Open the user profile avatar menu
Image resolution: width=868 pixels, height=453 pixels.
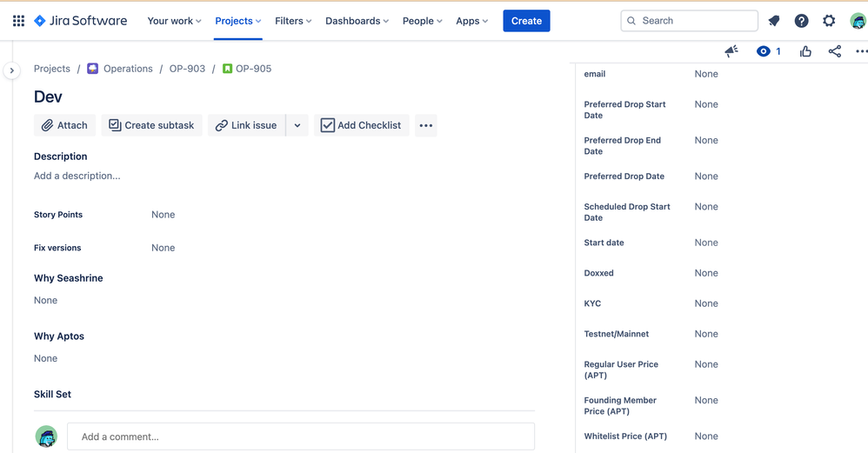pos(858,21)
